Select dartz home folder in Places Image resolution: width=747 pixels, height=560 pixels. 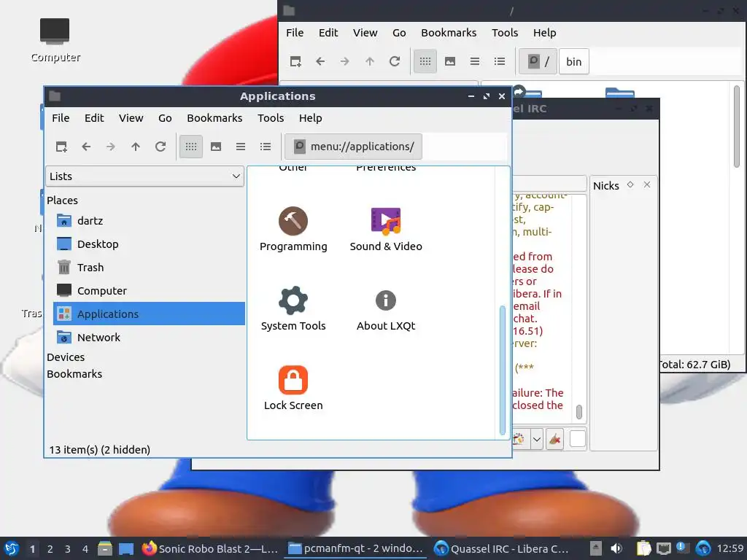pyautogui.click(x=149, y=221)
